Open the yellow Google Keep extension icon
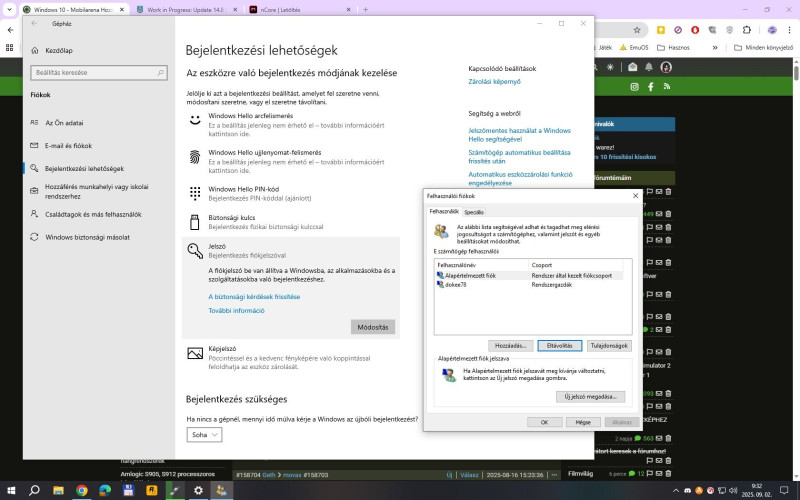Screen dimensions: 800x500 pyautogui.click(x=661, y=30)
